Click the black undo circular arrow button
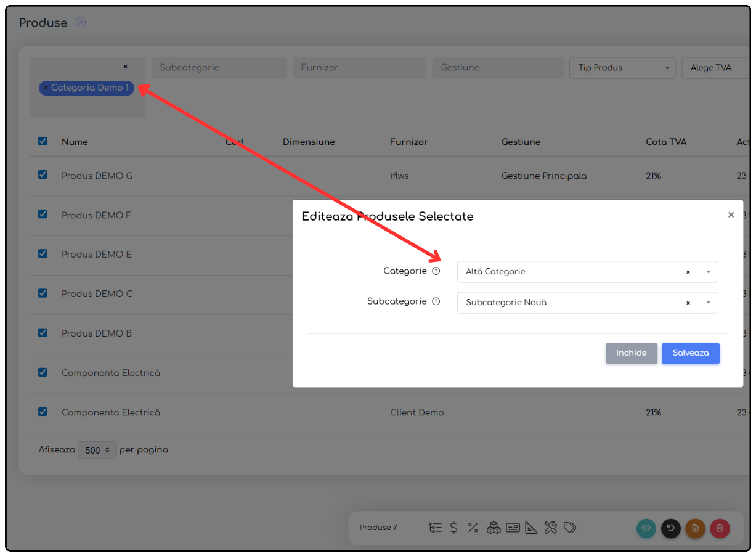The height and width of the screenshot is (556, 756). pyautogui.click(x=671, y=528)
